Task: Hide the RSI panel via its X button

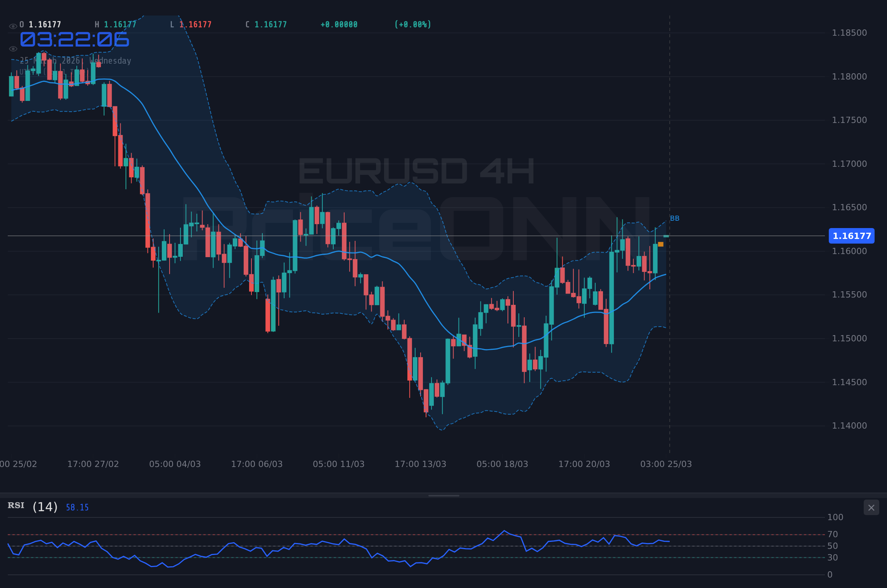Action: 871,507
